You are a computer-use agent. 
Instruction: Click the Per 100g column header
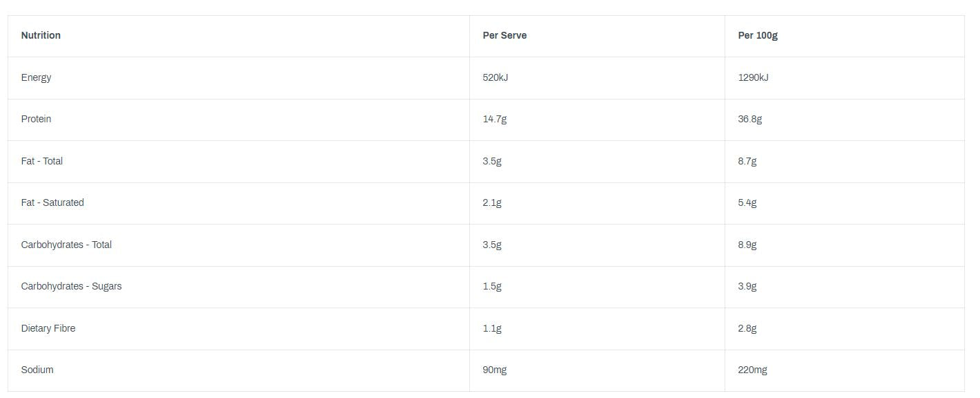pyautogui.click(x=757, y=35)
